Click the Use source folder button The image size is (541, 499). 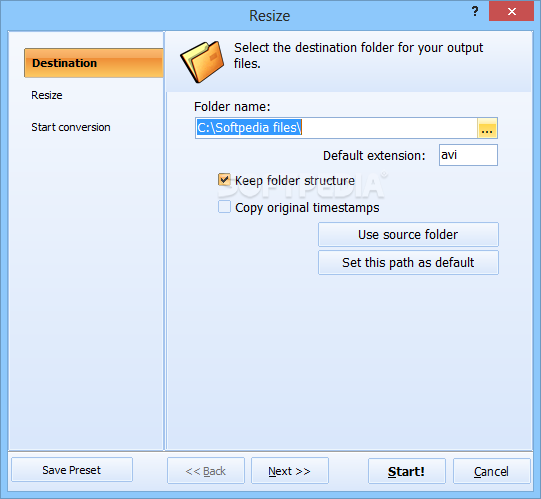pos(408,235)
